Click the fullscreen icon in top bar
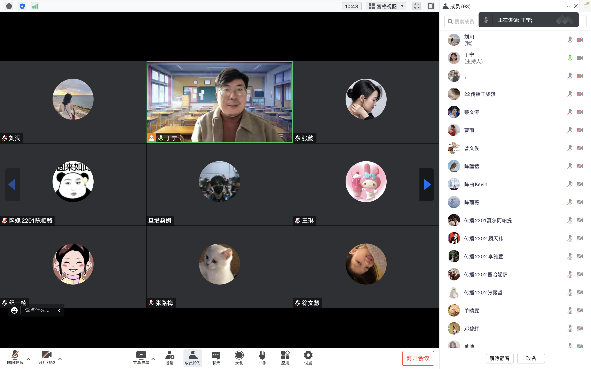Image resolution: width=591 pixels, height=369 pixels. 416,6
